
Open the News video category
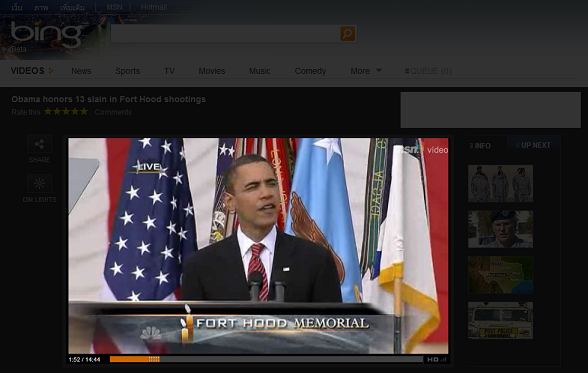(x=81, y=71)
